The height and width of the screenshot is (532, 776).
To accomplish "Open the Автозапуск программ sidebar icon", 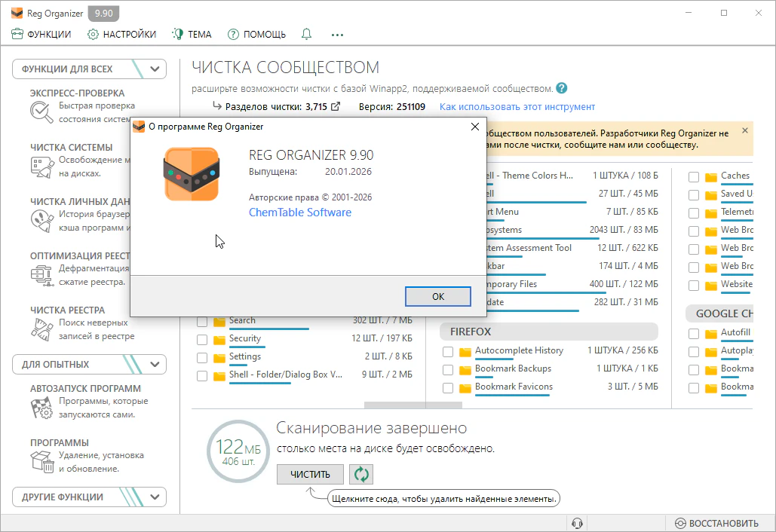I will (41, 408).
